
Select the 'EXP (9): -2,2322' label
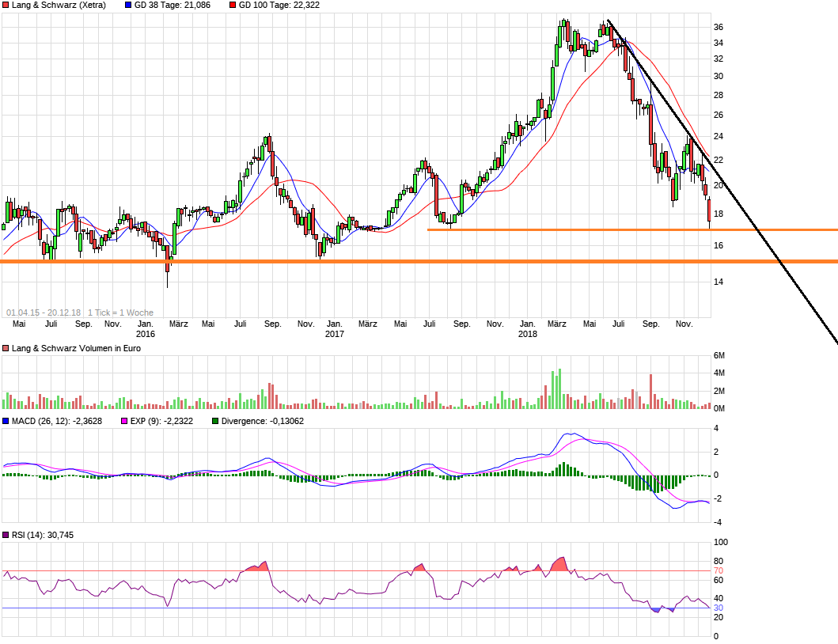click(x=161, y=421)
